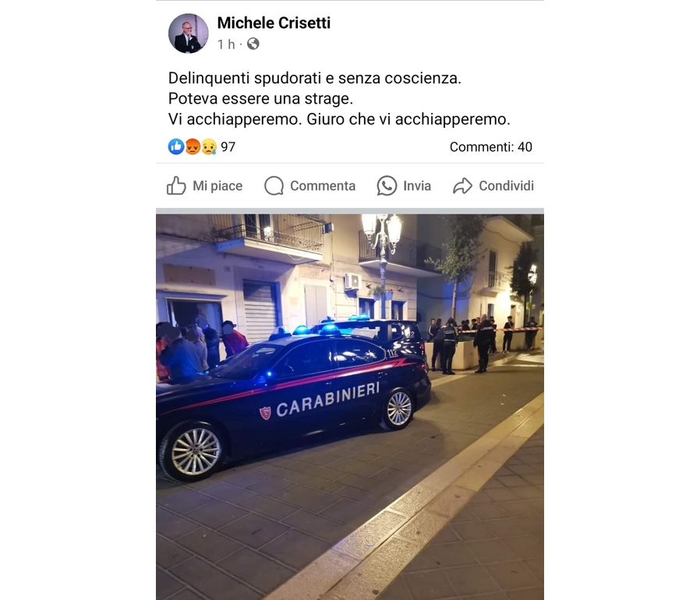Select the Commenta button

pos(309,185)
